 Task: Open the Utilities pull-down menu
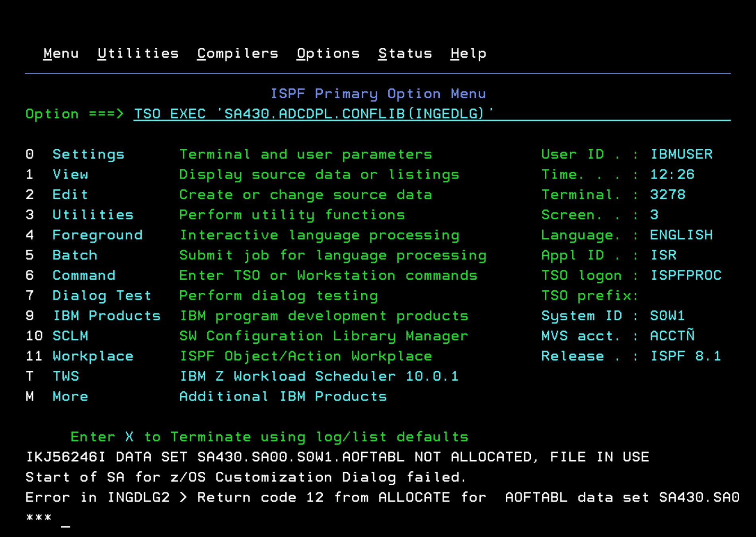(x=138, y=54)
